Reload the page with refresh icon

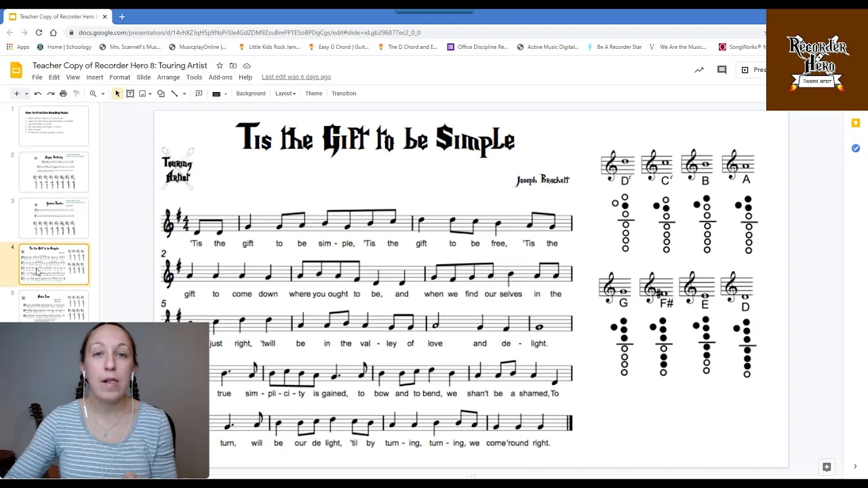pyautogui.click(x=39, y=33)
